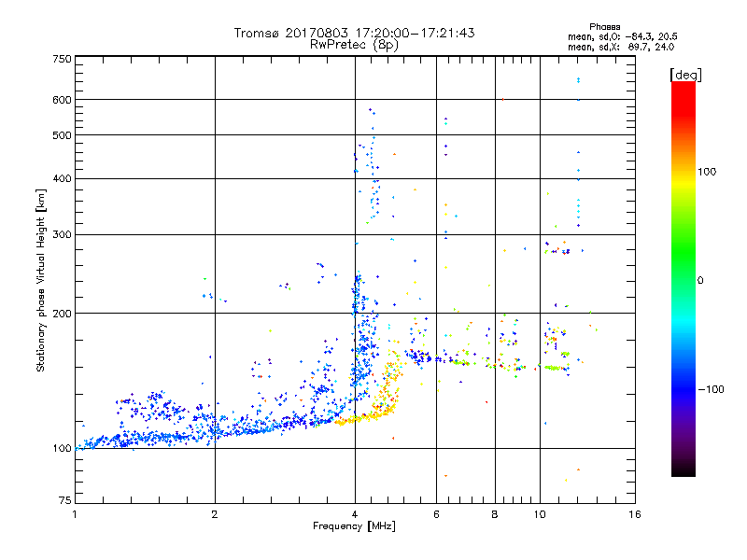Click the x-axis tick label '1'
Viewport: 747px width, 560px height.
(75, 514)
